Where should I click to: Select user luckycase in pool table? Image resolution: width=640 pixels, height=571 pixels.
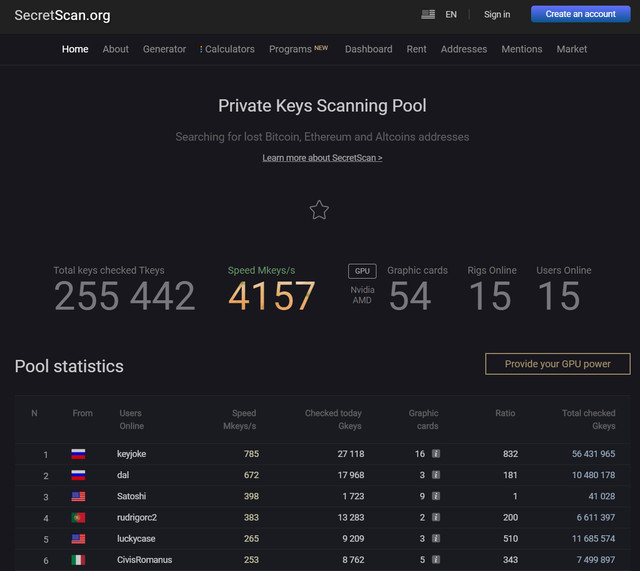(x=136, y=538)
